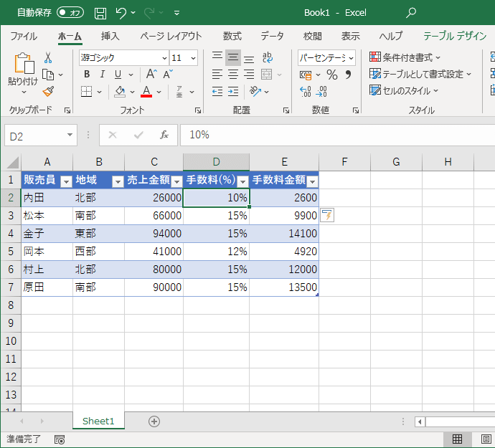Apply the red font color

tap(146, 92)
